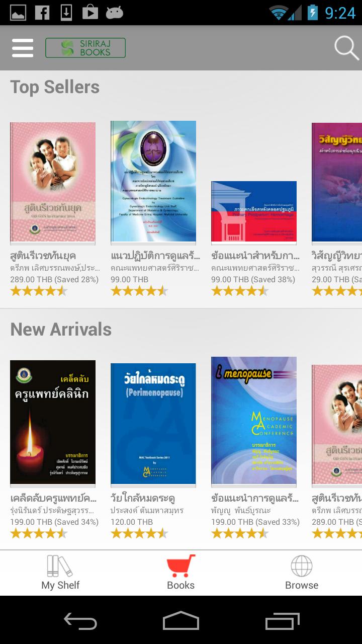Image resolution: width=362 pixels, height=644 pixels.
Task: Tap the Android back button
Action: (x=80, y=621)
